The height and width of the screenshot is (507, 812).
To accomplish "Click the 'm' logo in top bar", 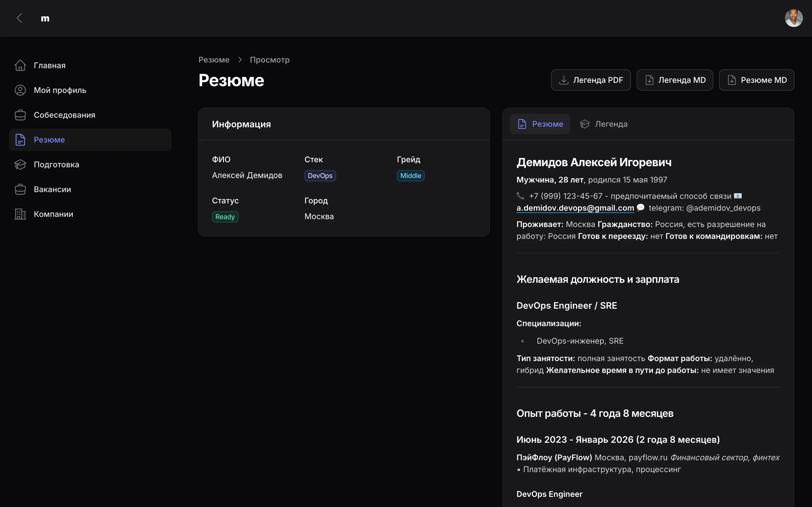I will (45, 18).
